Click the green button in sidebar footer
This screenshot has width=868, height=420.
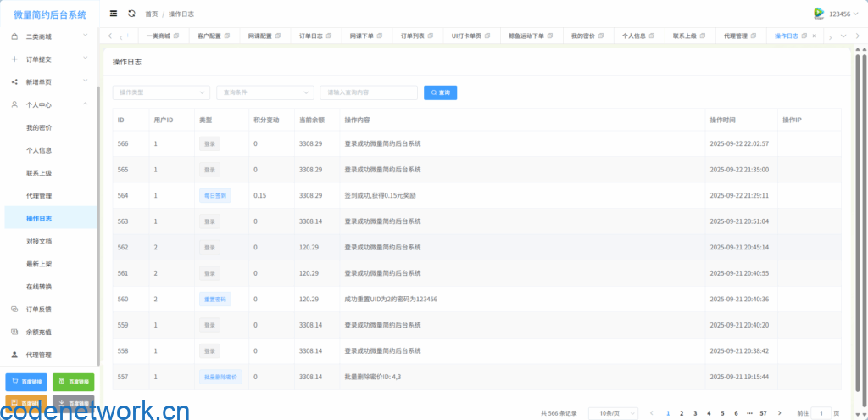[x=73, y=382]
